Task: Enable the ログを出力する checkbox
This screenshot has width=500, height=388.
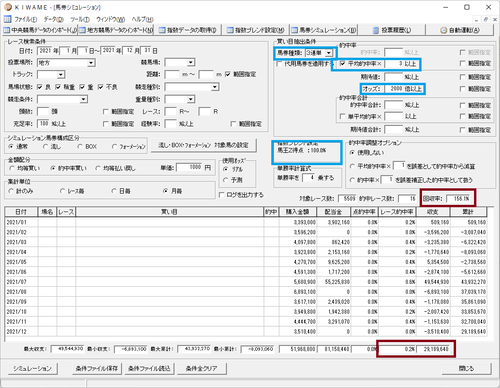Action: pyautogui.click(x=221, y=195)
